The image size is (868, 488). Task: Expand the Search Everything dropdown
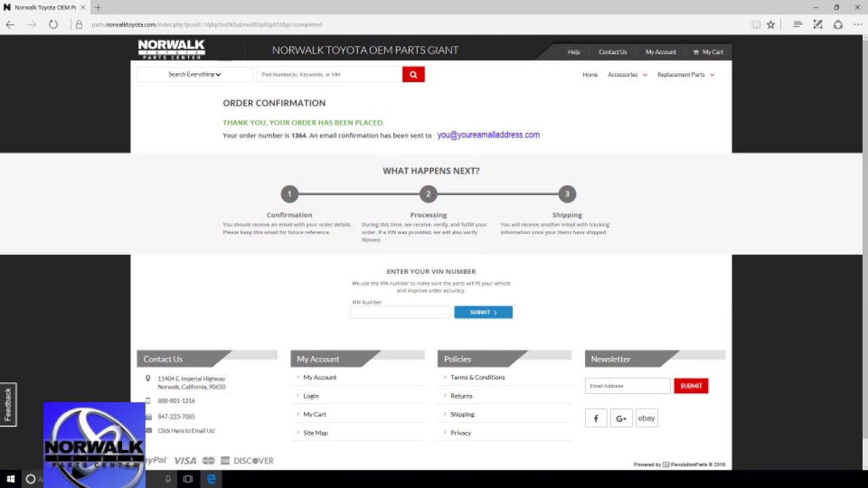click(195, 75)
